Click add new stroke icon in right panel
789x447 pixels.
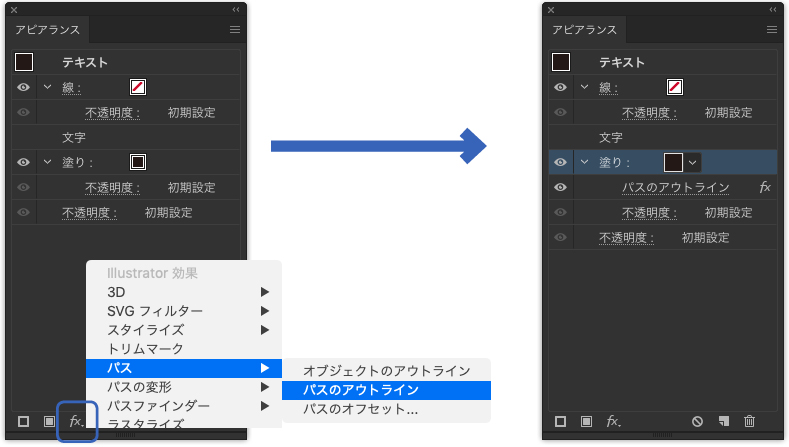[560, 422]
